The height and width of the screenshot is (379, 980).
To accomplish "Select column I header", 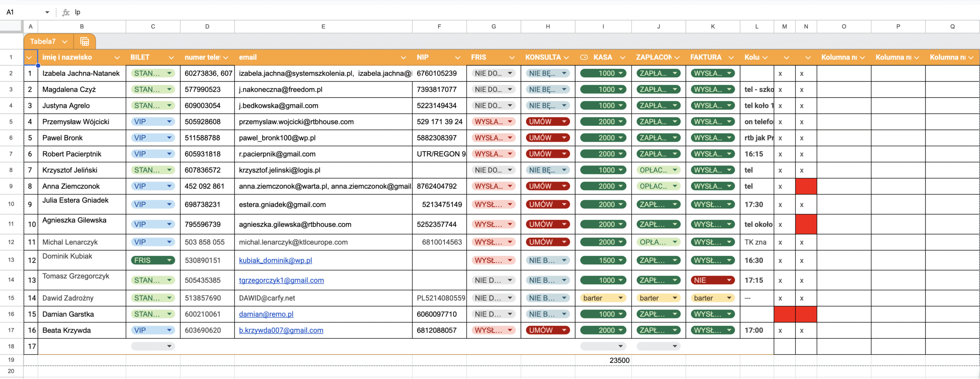I will click(603, 26).
